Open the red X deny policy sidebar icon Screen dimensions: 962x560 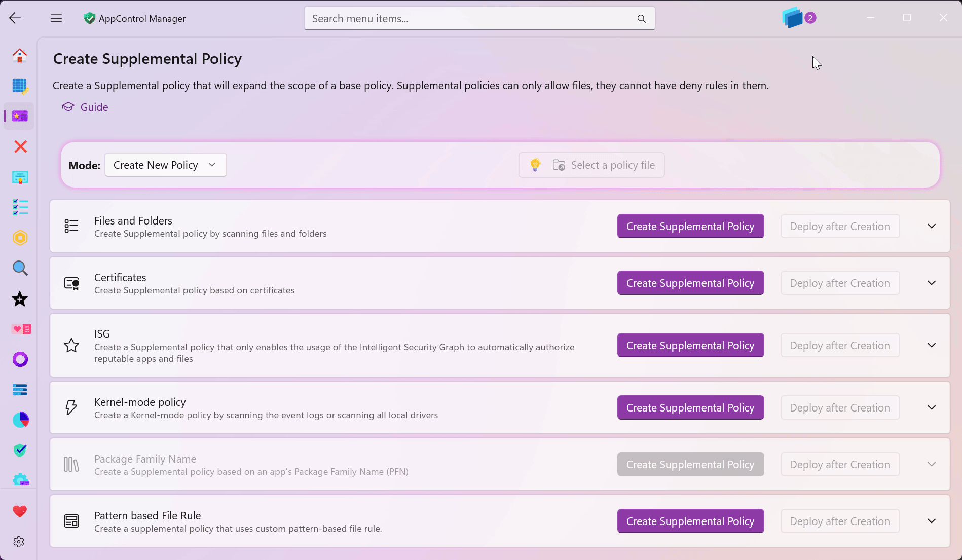pyautogui.click(x=20, y=146)
